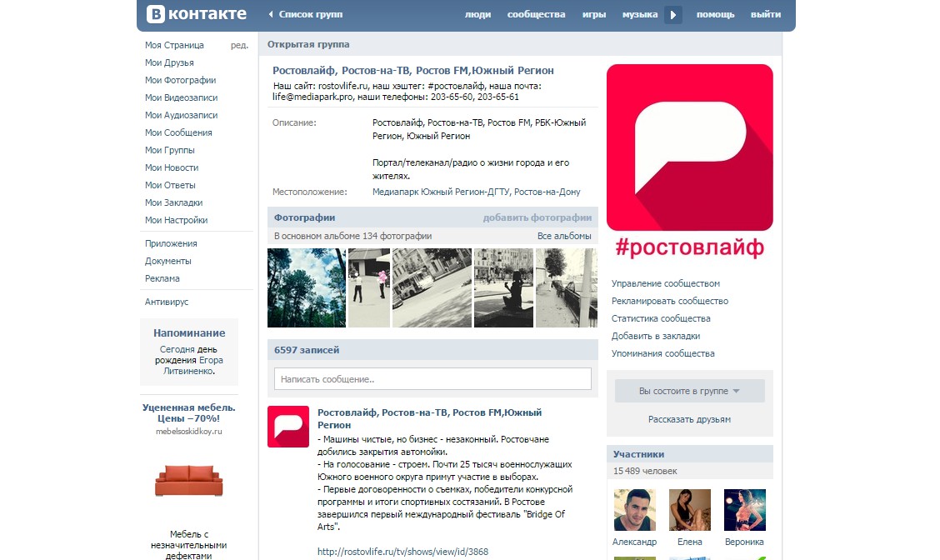Click 'Рассказать друзьям' button
Image resolution: width=940 pixels, height=560 pixels.
pos(689,420)
